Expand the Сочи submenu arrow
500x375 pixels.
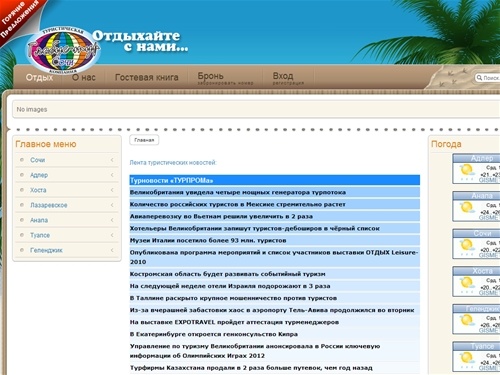(x=112, y=160)
